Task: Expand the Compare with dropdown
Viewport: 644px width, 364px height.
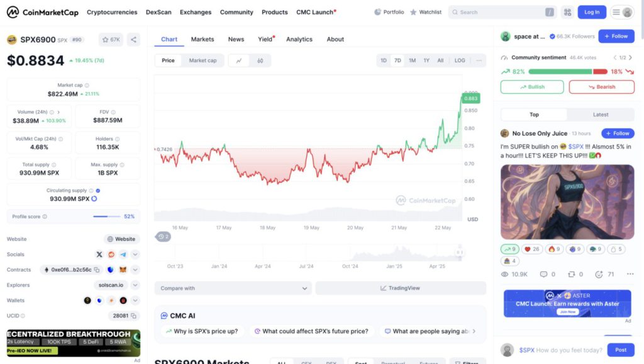Action: pyautogui.click(x=233, y=288)
